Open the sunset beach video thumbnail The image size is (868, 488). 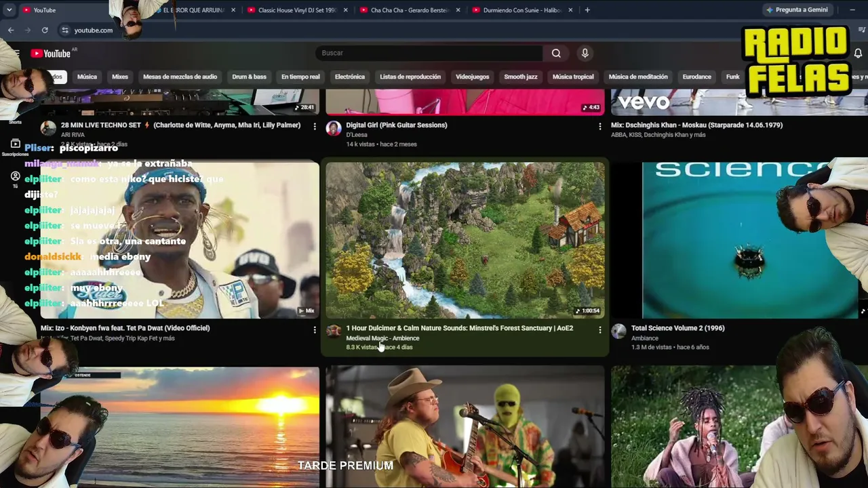click(x=180, y=427)
